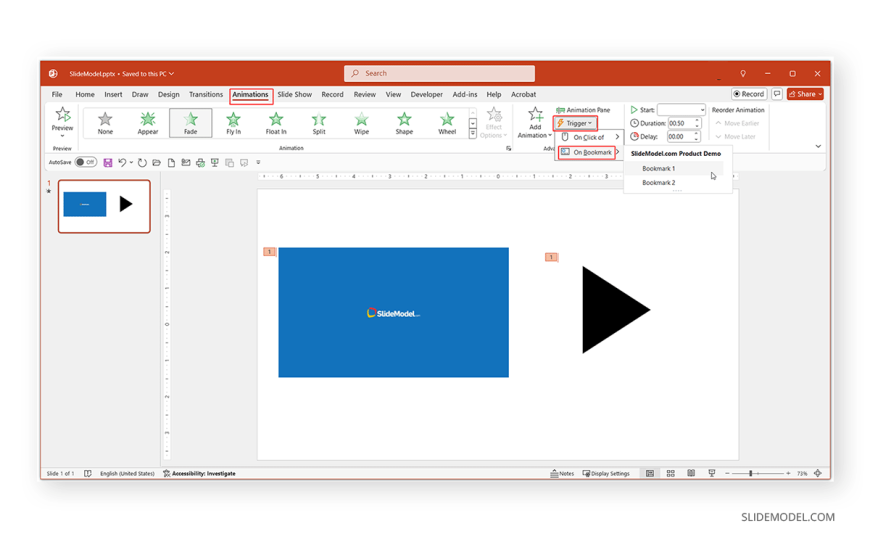Click Fit slide to window icon
The width and height of the screenshot is (870, 539).
click(817, 473)
